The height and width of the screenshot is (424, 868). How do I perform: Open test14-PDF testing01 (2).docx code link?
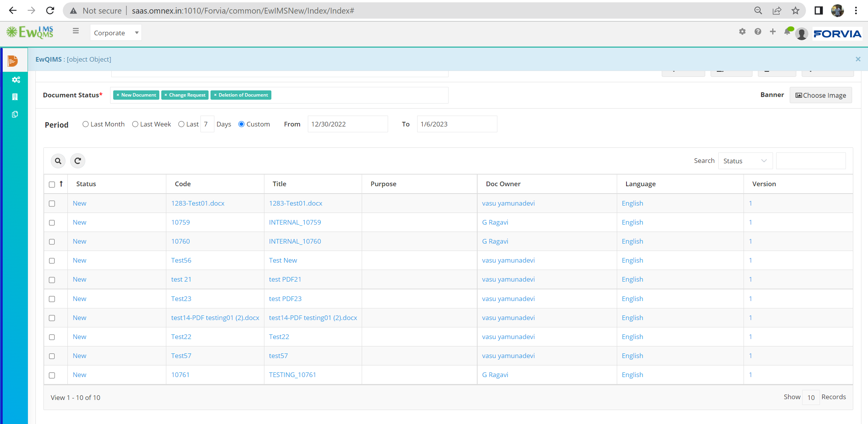[215, 318]
